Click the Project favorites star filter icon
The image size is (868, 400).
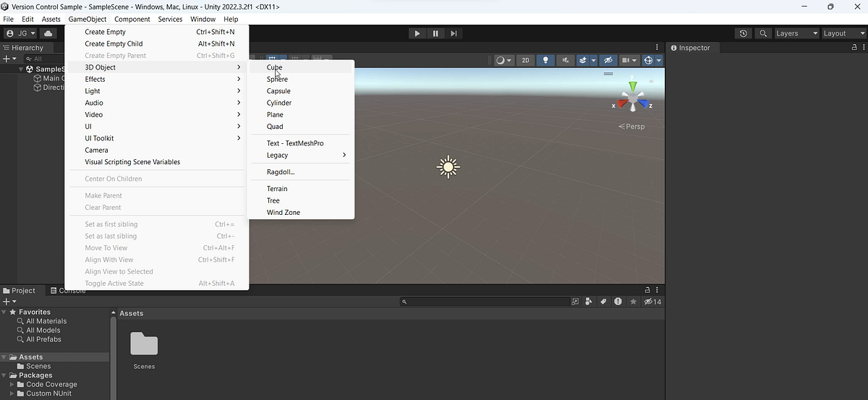pyautogui.click(x=634, y=302)
